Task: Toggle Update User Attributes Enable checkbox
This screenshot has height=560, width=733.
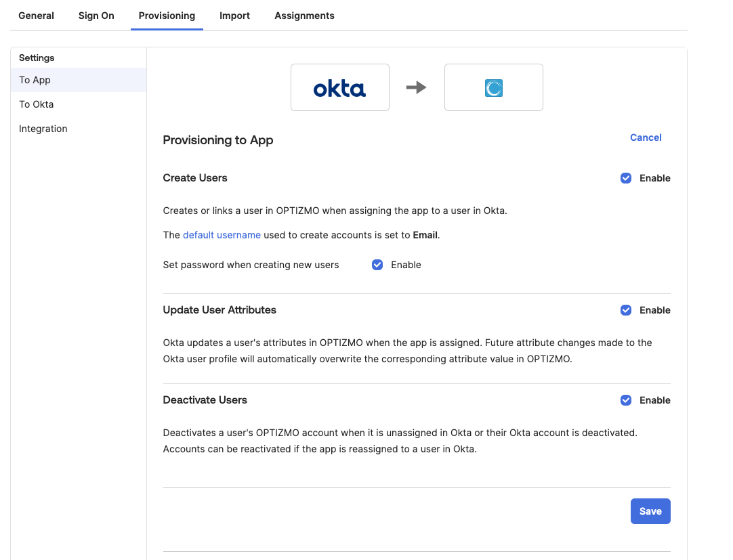Action: pyautogui.click(x=626, y=310)
